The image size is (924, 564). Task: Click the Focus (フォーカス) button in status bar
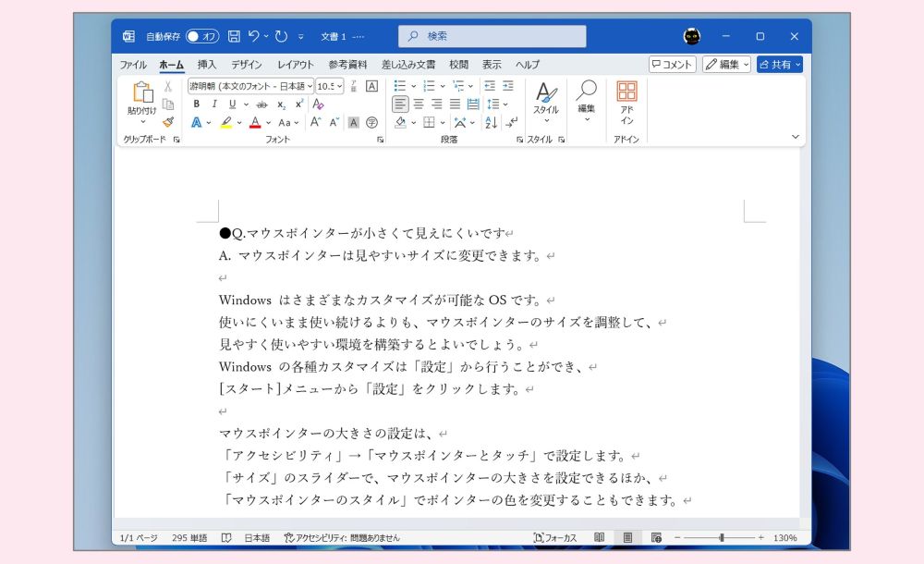point(555,538)
